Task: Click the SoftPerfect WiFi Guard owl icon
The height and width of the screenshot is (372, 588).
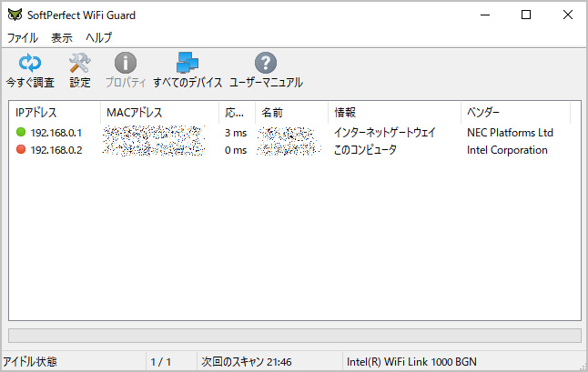Action: 15,15
